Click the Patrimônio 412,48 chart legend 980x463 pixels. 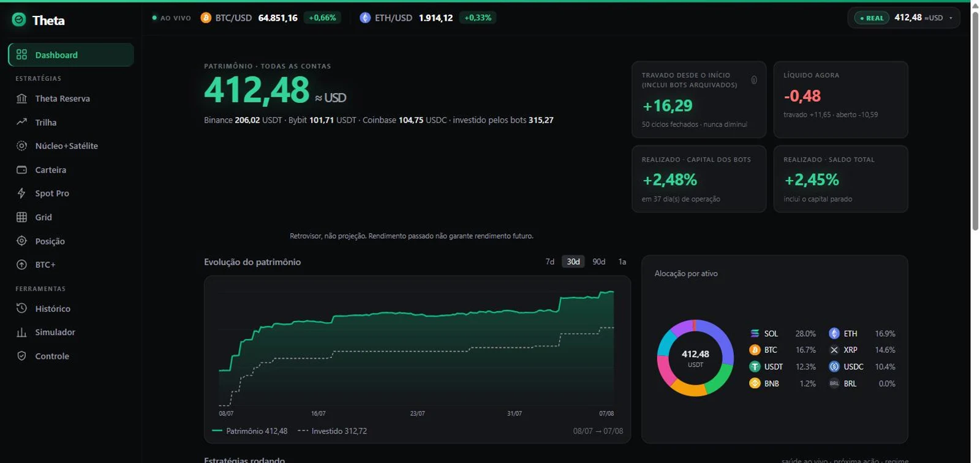click(250, 431)
